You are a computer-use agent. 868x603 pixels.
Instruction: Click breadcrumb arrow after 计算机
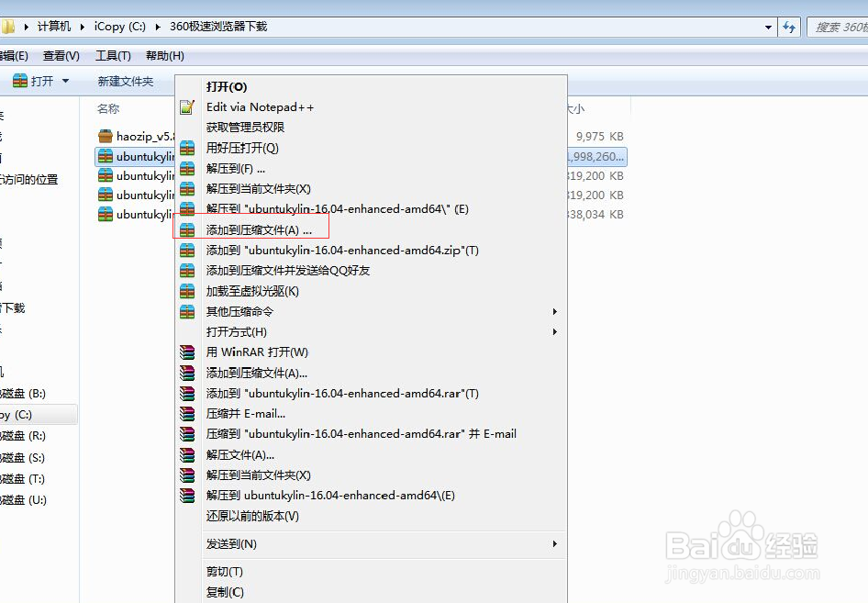(83, 27)
